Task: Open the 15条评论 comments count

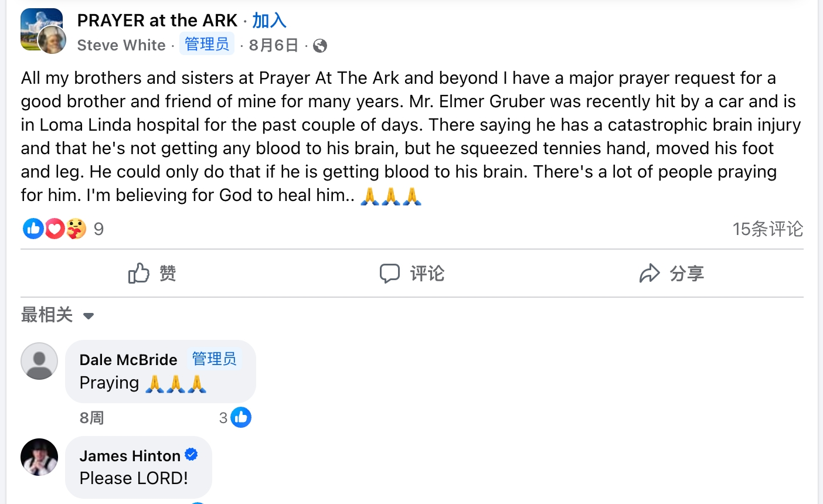Action: click(x=767, y=229)
